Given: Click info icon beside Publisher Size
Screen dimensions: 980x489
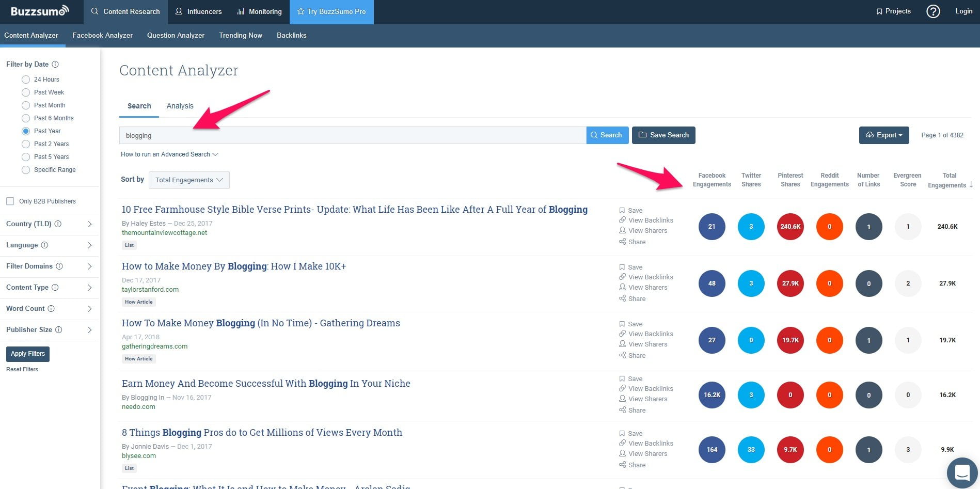Looking at the screenshot, I should pos(59,329).
